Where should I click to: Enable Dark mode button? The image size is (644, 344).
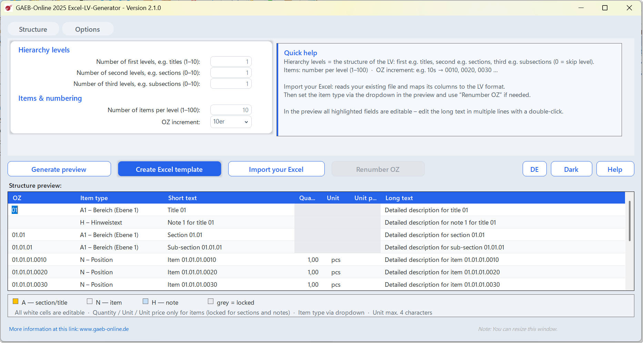(571, 169)
